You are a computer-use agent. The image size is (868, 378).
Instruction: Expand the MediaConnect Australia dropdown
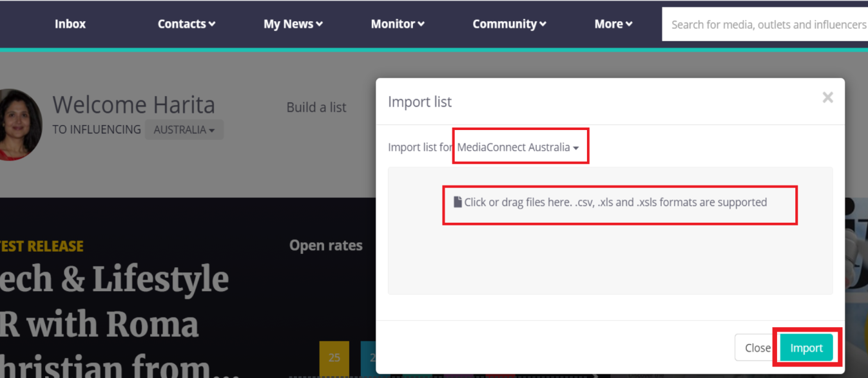pos(517,147)
